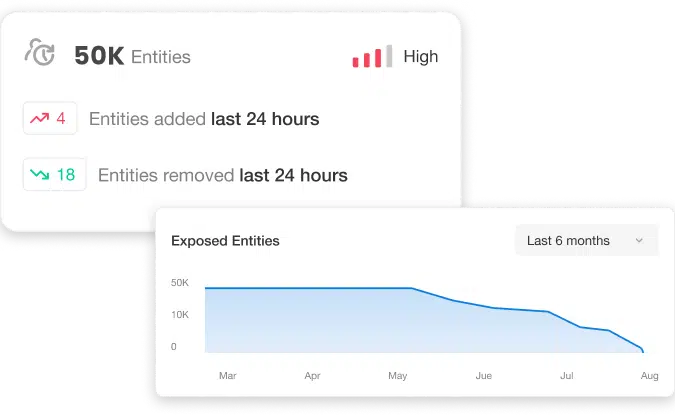This screenshot has height=416, width=675.
Task: Click the entities radar icon beside 50K
Action: [41, 55]
